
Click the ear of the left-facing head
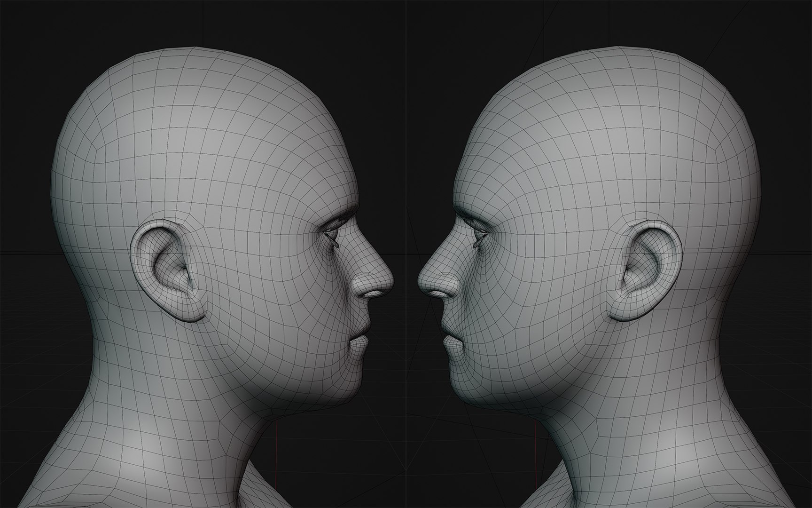click(645, 271)
